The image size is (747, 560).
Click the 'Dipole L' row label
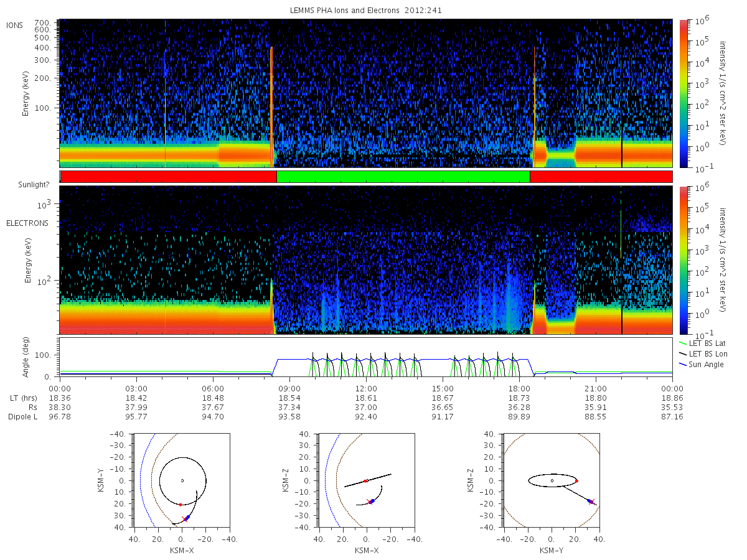click(22, 417)
